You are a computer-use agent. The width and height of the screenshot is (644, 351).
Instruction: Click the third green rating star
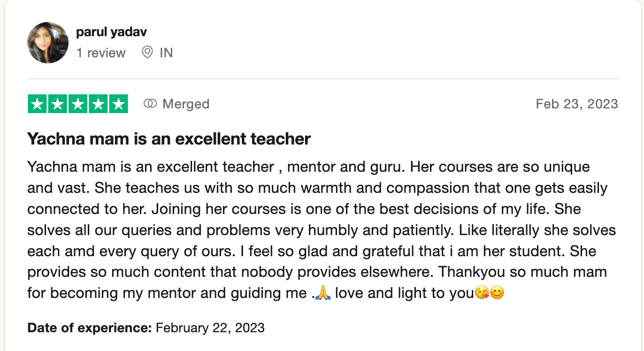click(x=78, y=104)
